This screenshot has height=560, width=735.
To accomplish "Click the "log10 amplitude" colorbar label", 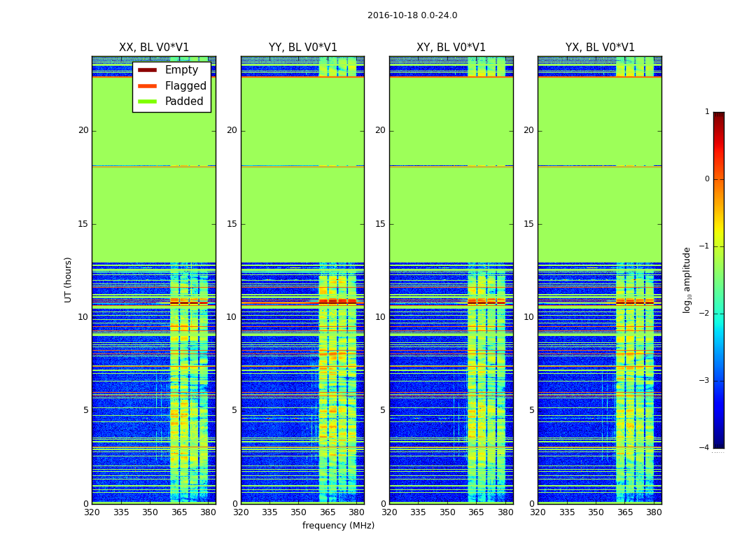I will pyautogui.click(x=687, y=280).
